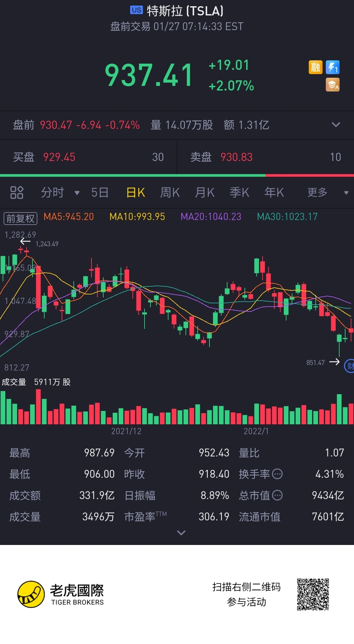Select the 5日 five-day chart tab
Screen dimensions: 354x644
[100, 192]
